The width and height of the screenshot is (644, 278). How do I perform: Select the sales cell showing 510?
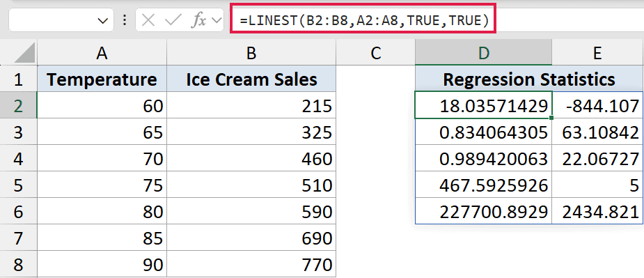[251, 185]
